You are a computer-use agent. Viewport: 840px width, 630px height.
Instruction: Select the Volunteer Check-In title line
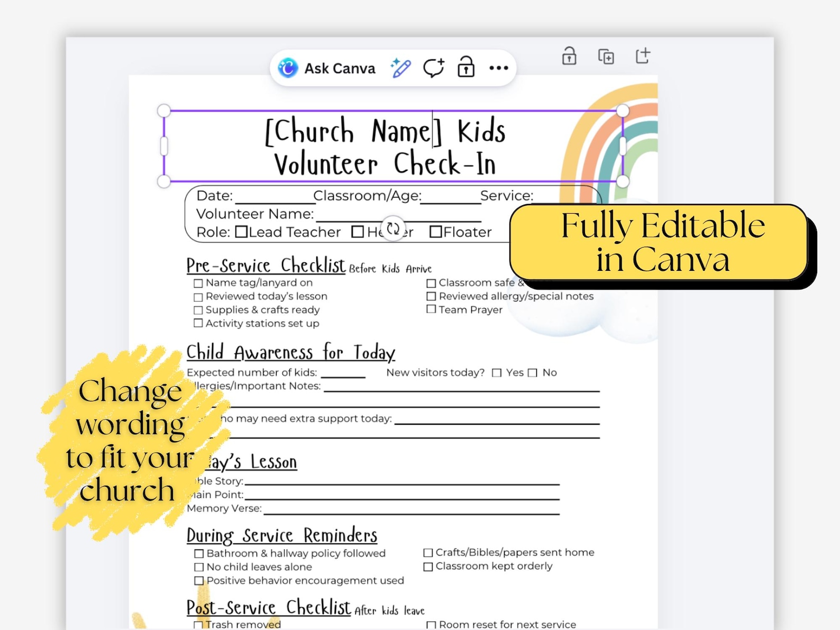tap(385, 164)
